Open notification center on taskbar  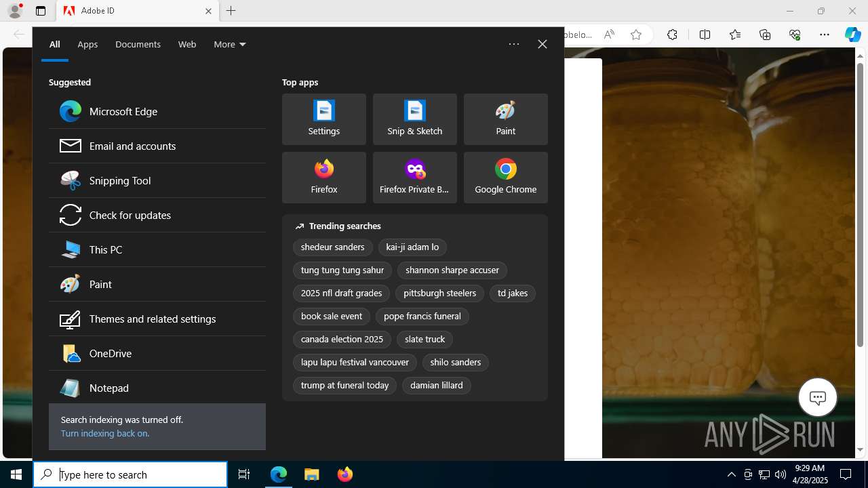(x=846, y=474)
